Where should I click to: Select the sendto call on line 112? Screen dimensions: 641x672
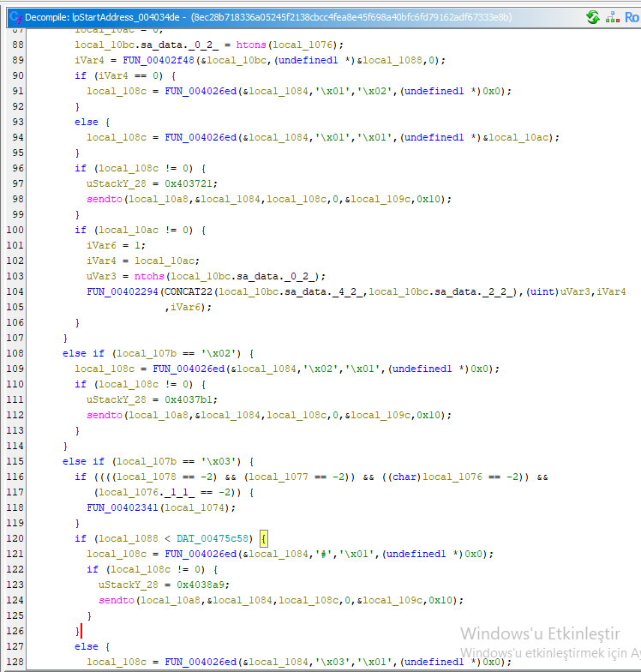tap(105, 415)
